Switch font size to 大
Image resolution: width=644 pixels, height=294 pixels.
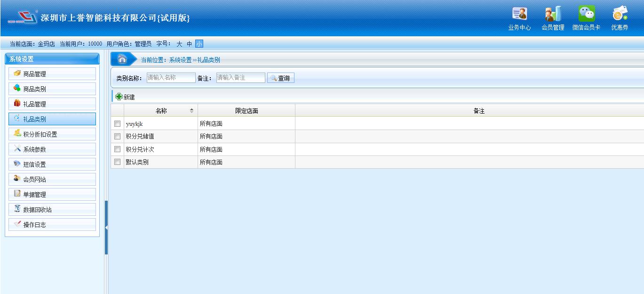pos(179,44)
